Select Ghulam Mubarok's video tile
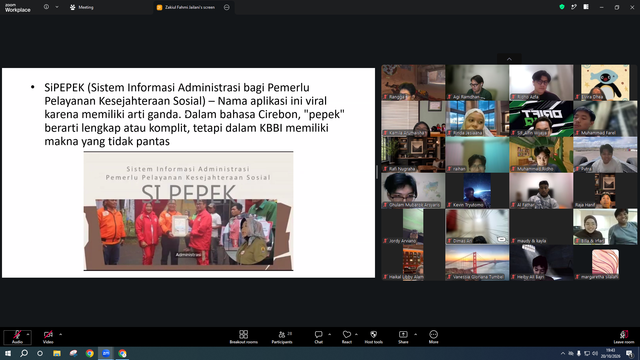 click(413, 191)
